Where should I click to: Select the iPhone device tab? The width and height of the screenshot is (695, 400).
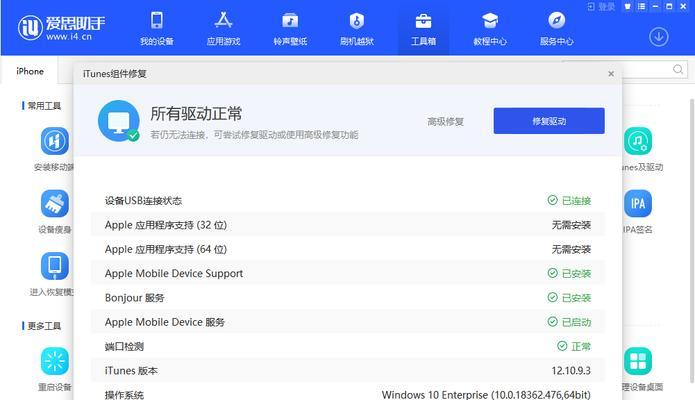[30, 71]
